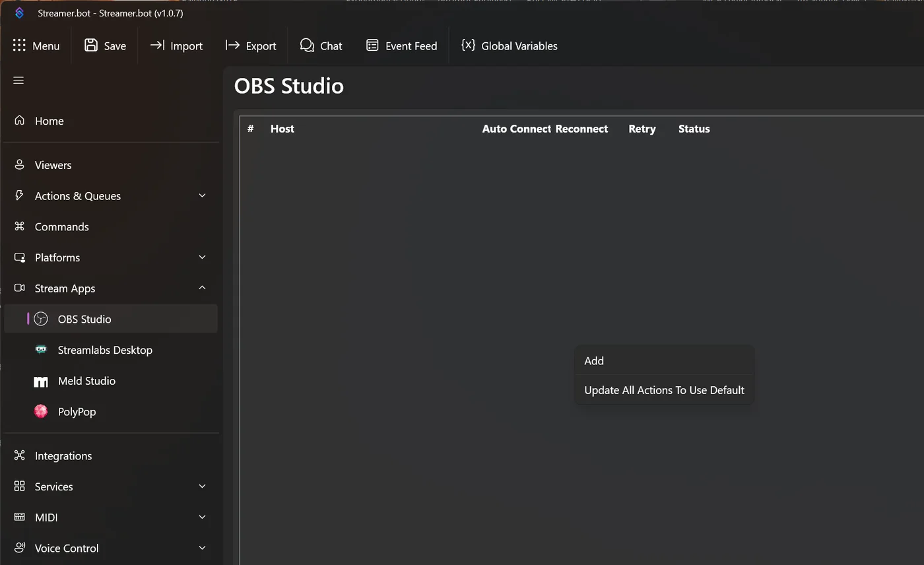Click the Auto Connect column header

click(516, 129)
